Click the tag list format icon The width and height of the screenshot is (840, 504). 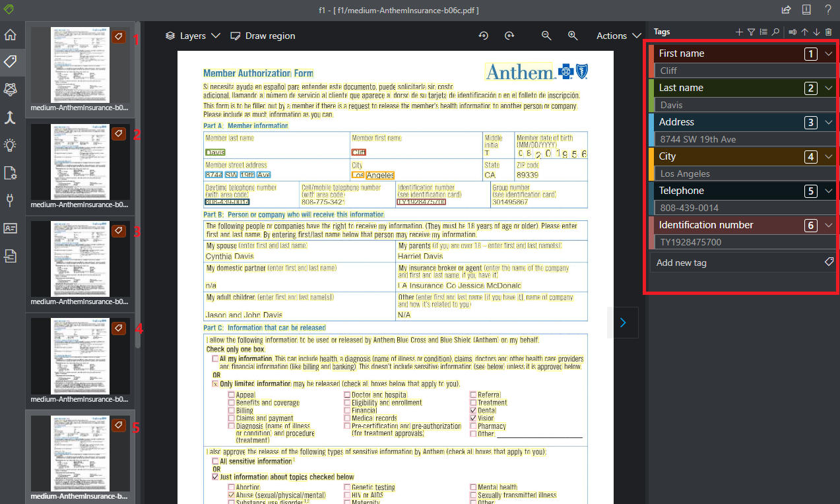763,32
